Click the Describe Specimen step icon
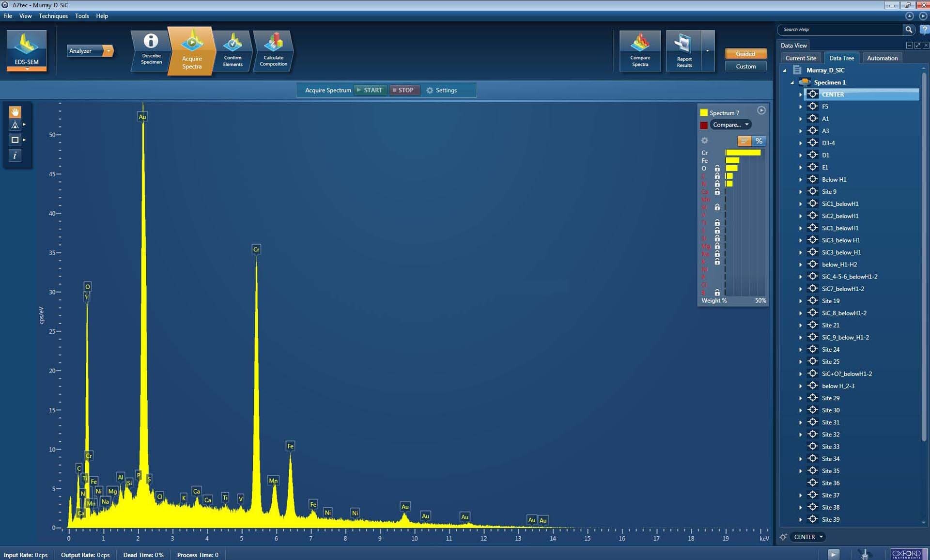The width and height of the screenshot is (930, 560). (151, 50)
